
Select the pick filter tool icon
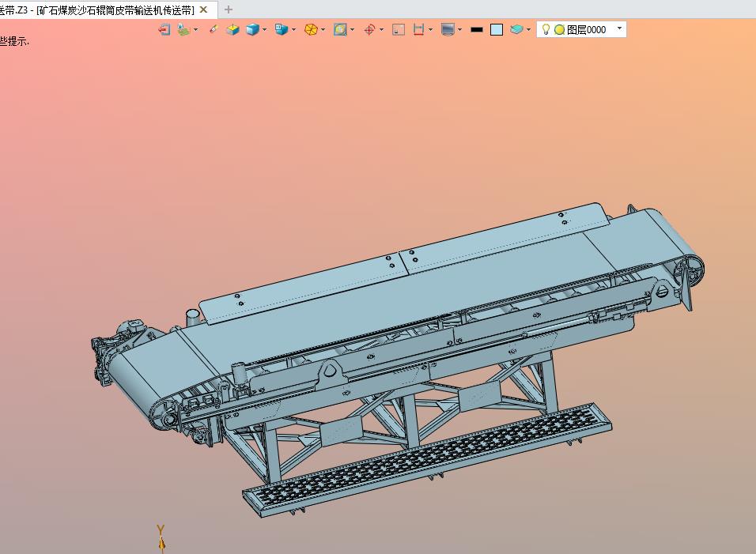183,29
